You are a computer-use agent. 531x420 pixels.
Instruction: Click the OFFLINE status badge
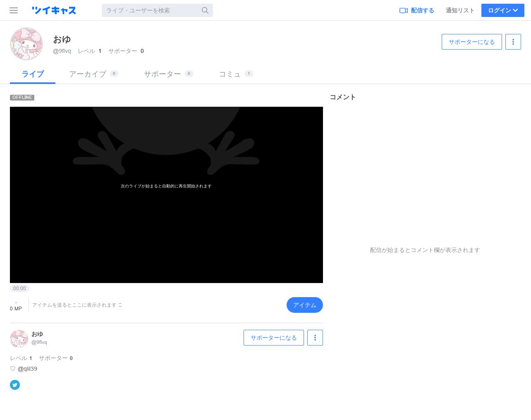pyautogui.click(x=22, y=98)
